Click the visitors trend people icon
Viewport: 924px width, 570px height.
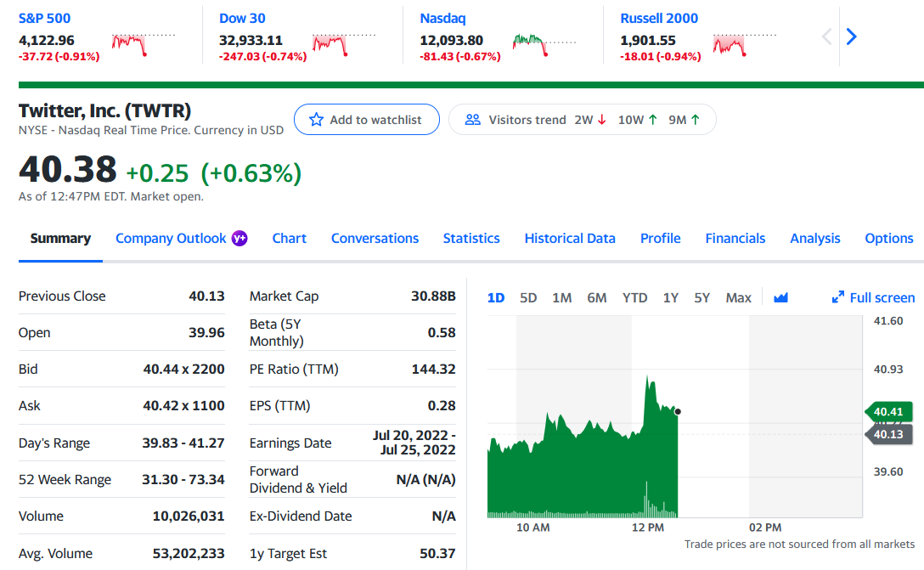(x=472, y=120)
